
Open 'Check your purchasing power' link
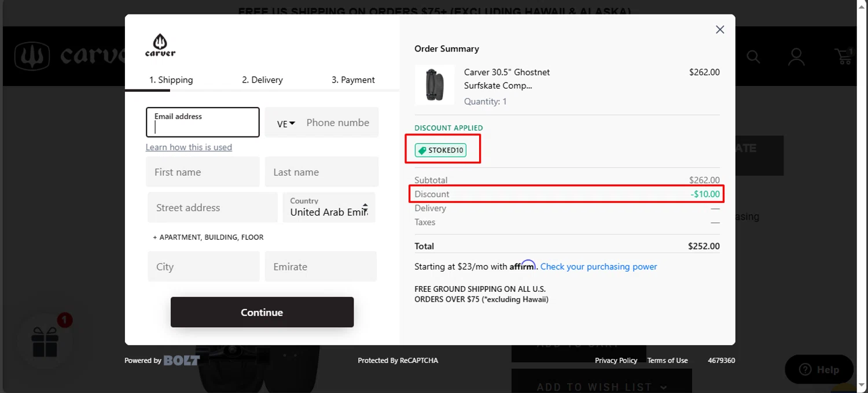599,266
